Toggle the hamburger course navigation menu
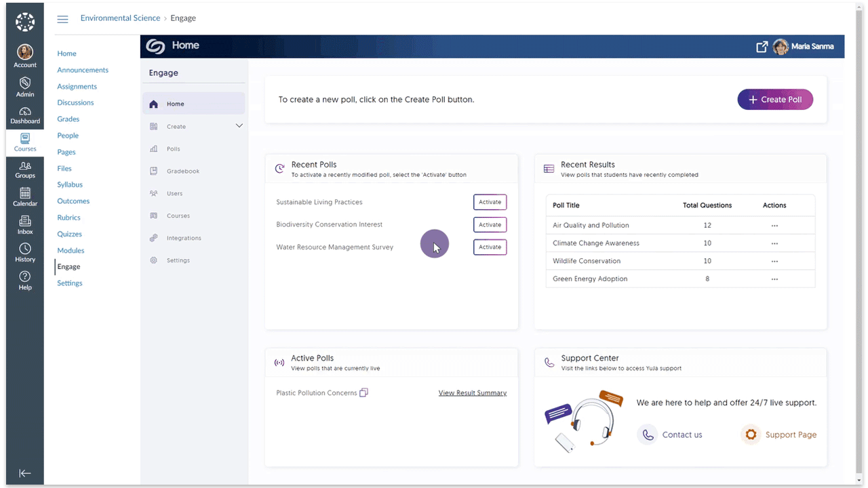Viewport: 868px width, 488px height. [62, 19]
